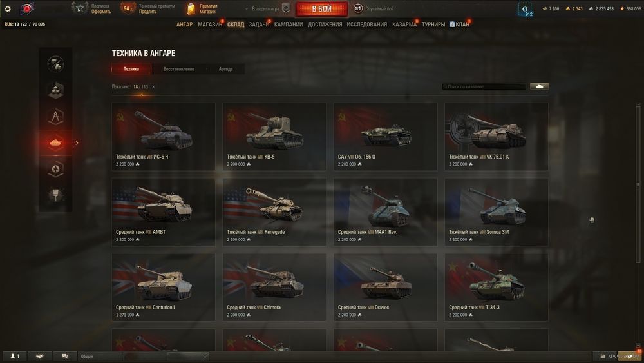Open the blueprints compass sidebar icon

pyautogui.click(x=55, y=116)
